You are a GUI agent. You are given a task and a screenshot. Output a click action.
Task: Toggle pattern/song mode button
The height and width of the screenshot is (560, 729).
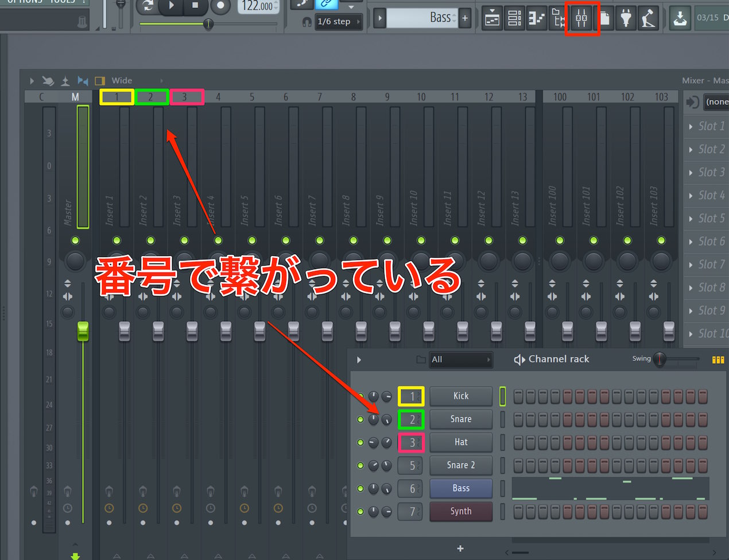[x=148, y=6]
